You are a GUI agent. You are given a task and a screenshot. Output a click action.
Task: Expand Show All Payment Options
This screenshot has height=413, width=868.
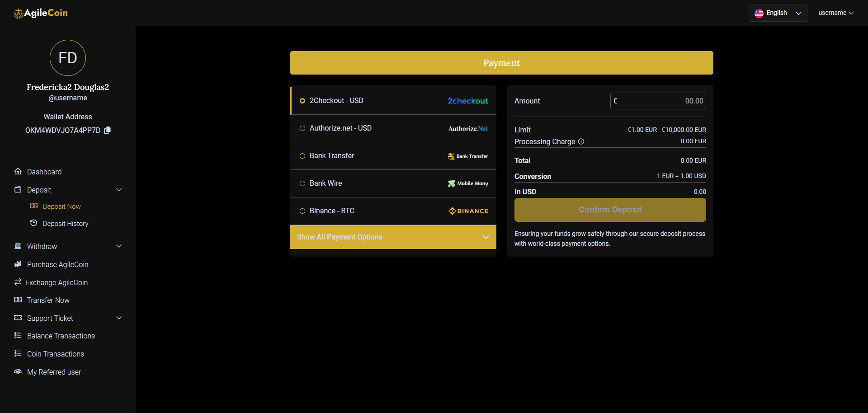(393, 237)
